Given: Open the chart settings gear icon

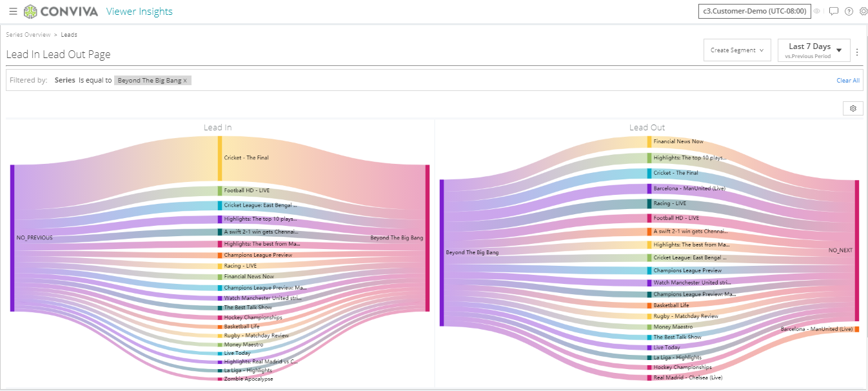Looking at the screenshot, I should [853, 108].
